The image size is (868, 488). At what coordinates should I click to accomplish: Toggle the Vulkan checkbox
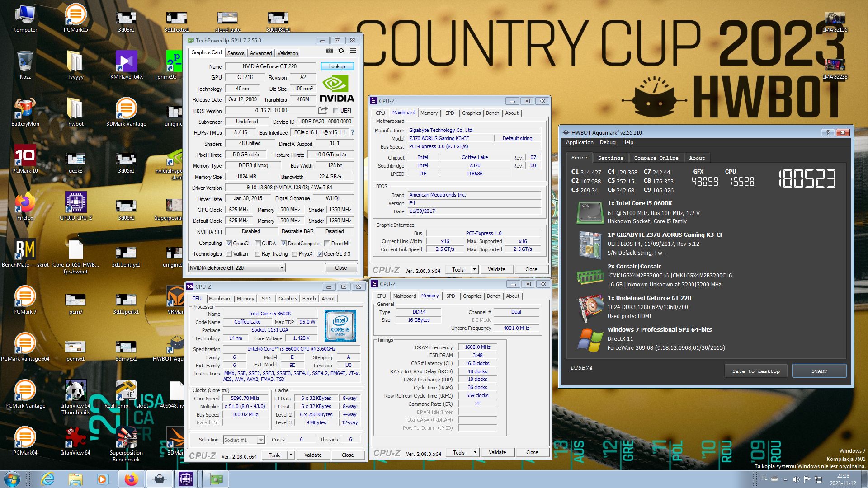pos(229,254)
